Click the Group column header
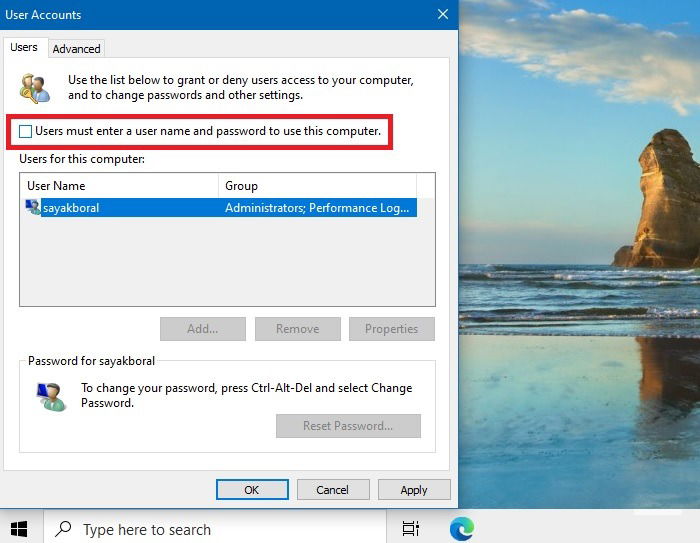The height and width of the screenshot is (543, 700). point(317,186)
